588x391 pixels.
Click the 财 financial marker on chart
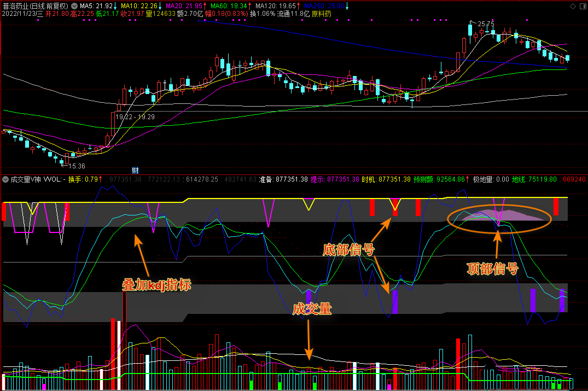135,171
